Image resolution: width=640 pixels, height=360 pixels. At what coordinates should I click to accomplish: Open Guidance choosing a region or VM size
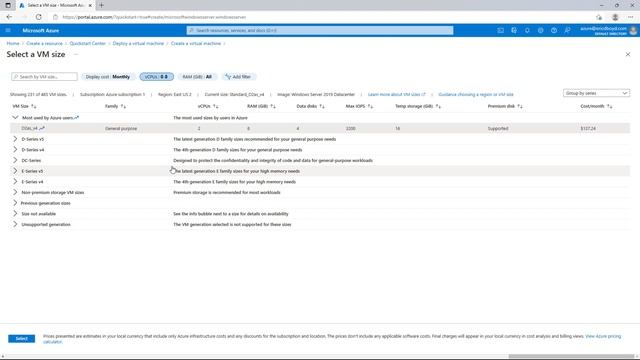(476, 94)
